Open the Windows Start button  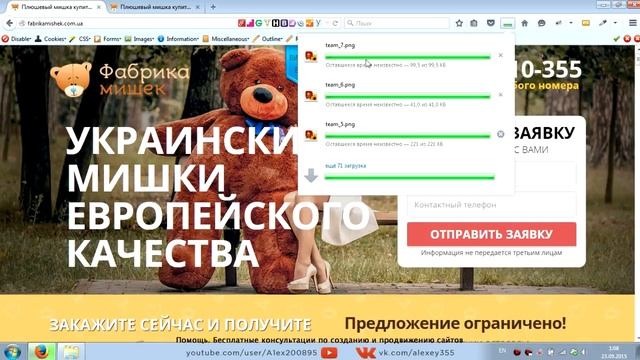pyautogui.click(x=12, y=352)
